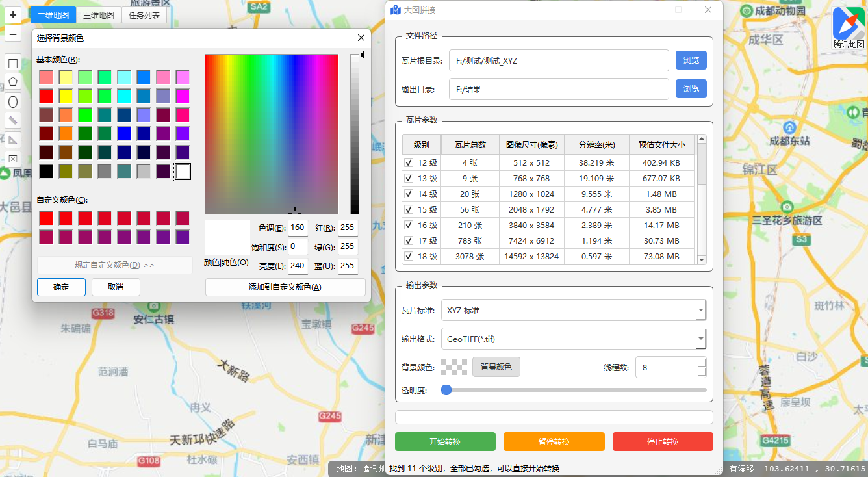Click the tile table scrollbar up arrow
The height and width of the screenshot is (477, 868).
702,139
